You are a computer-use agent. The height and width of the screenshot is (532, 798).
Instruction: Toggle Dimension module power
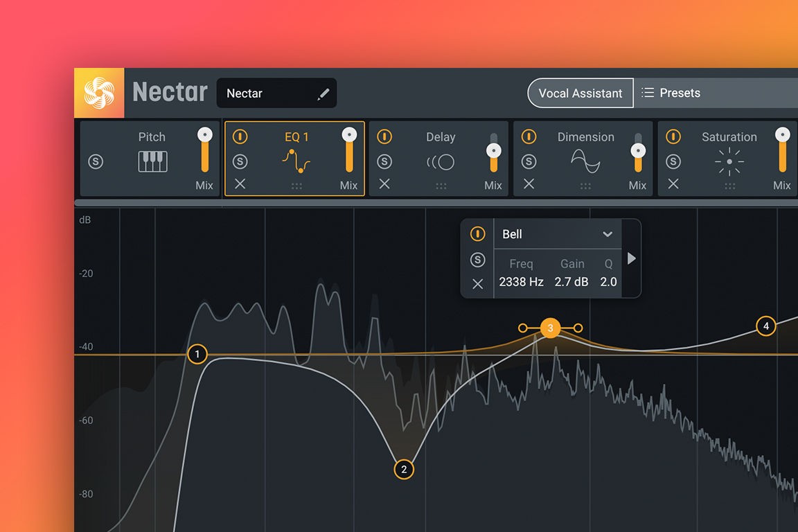529,136
